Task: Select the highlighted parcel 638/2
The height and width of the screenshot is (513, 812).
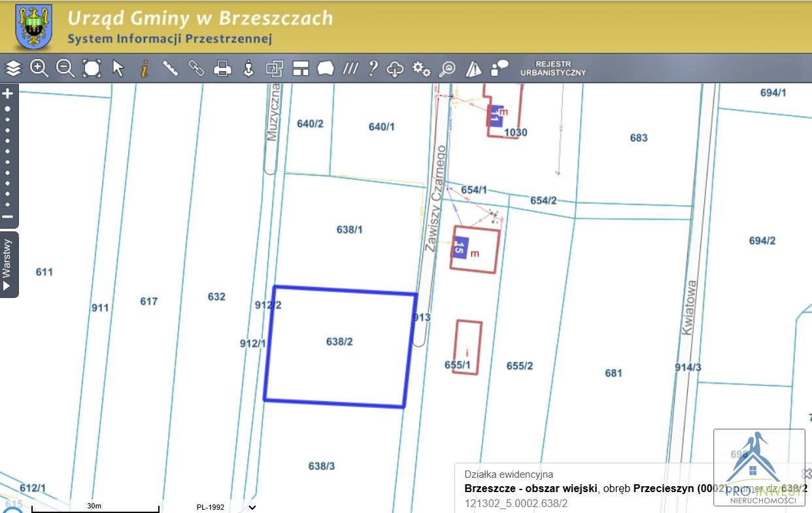Action: (340, 346)
